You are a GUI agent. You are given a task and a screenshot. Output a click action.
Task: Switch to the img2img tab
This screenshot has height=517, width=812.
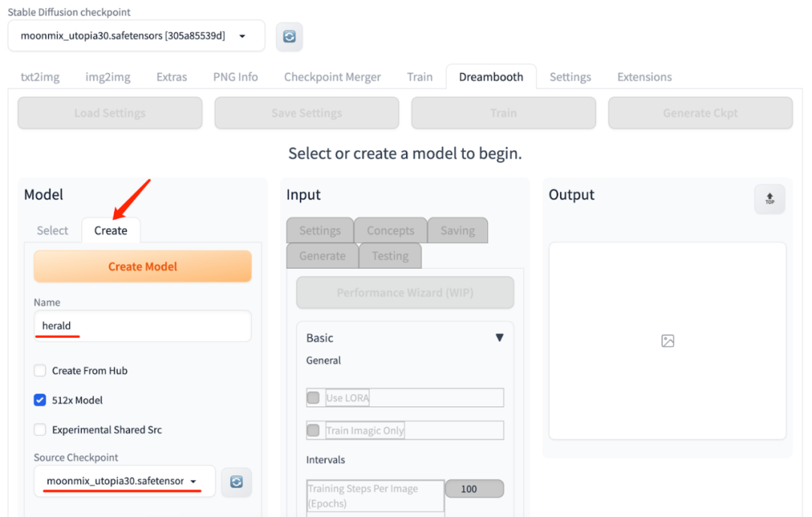108,77
